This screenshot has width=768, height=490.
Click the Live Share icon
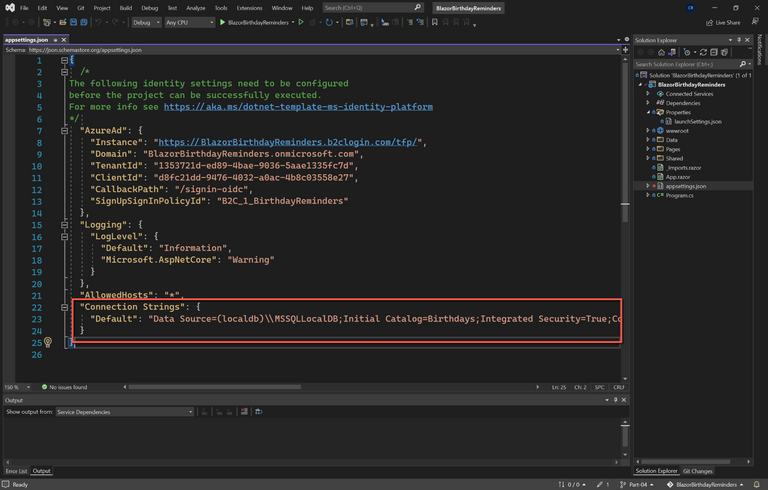pyautogui.click(x=710, y=22)
